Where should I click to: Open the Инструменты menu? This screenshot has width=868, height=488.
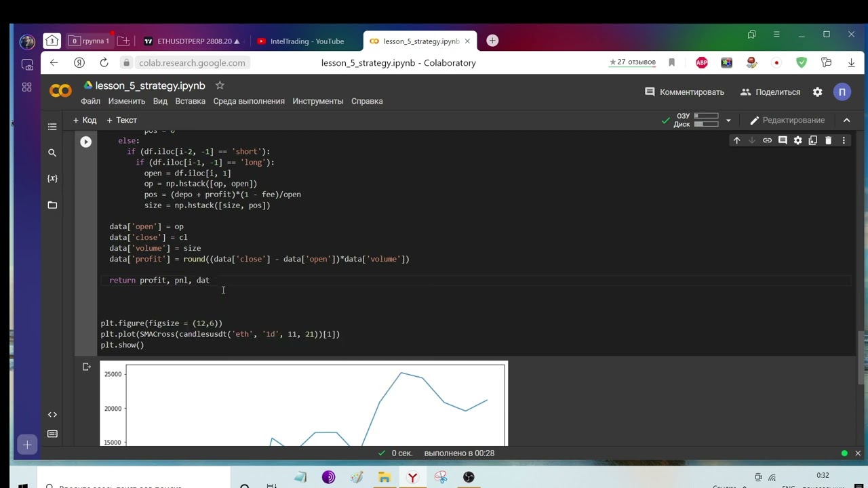pos(318,101)
